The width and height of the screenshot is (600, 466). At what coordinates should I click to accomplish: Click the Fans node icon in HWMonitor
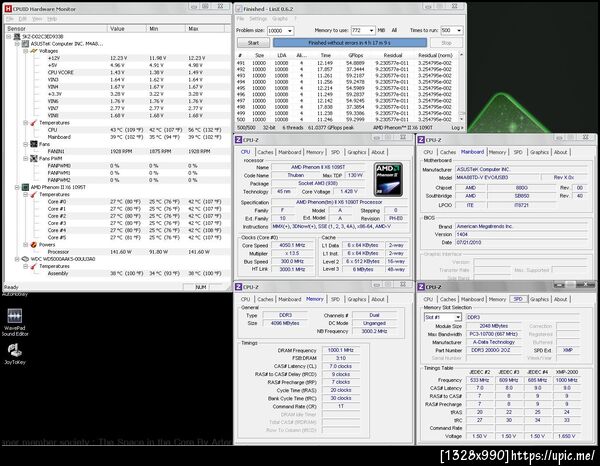pos(34,144)
